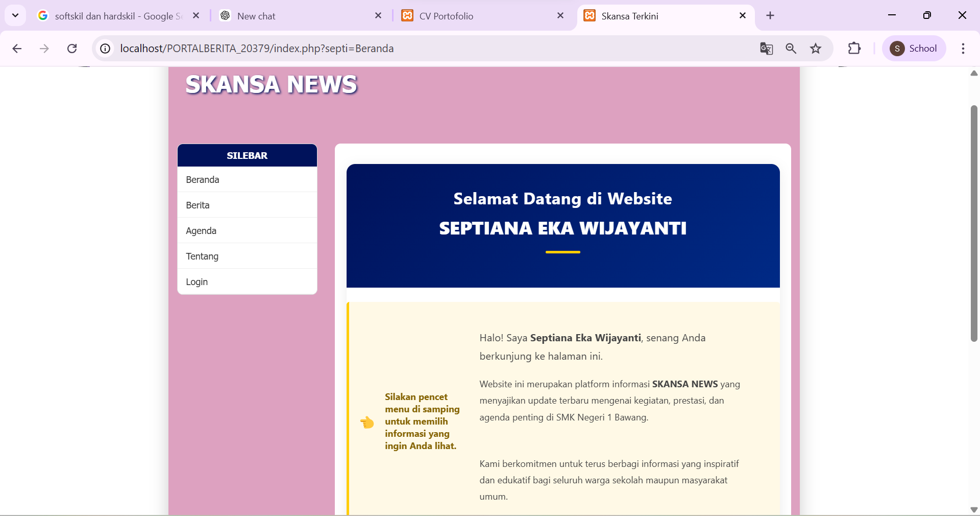980x516 pixels.
Task: Switch to the CV Portofolio tab
Action: [483, 16]
